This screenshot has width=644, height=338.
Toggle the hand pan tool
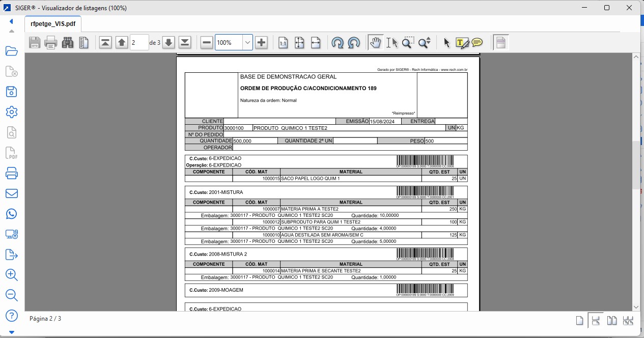pyautogui.click(x=376, y=42)
